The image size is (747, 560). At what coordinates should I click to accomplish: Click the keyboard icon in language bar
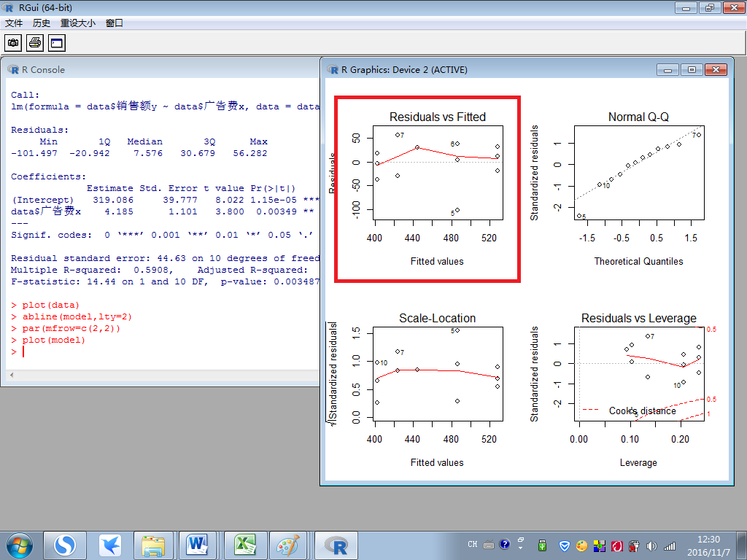488,544
